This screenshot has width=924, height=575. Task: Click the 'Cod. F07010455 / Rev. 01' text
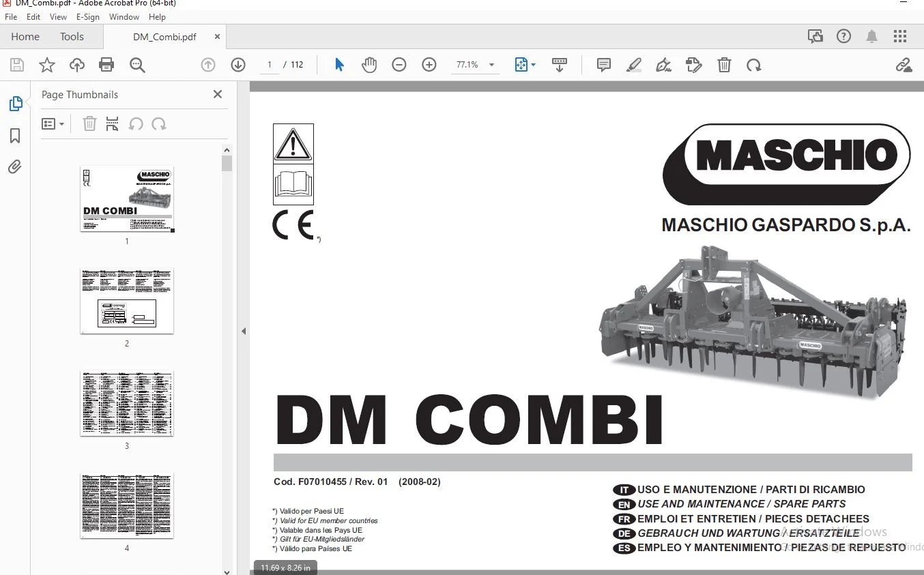click(331, 482)
